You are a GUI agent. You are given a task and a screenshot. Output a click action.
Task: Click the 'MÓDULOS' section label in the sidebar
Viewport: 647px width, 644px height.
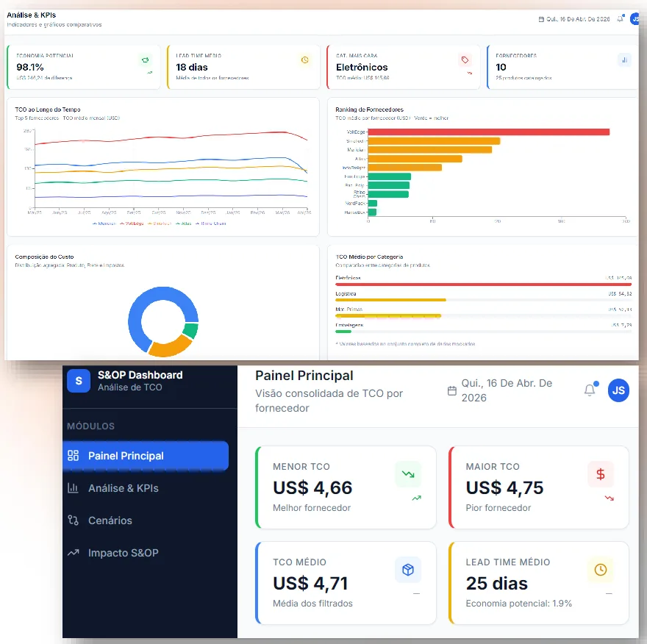click(90, 426)
